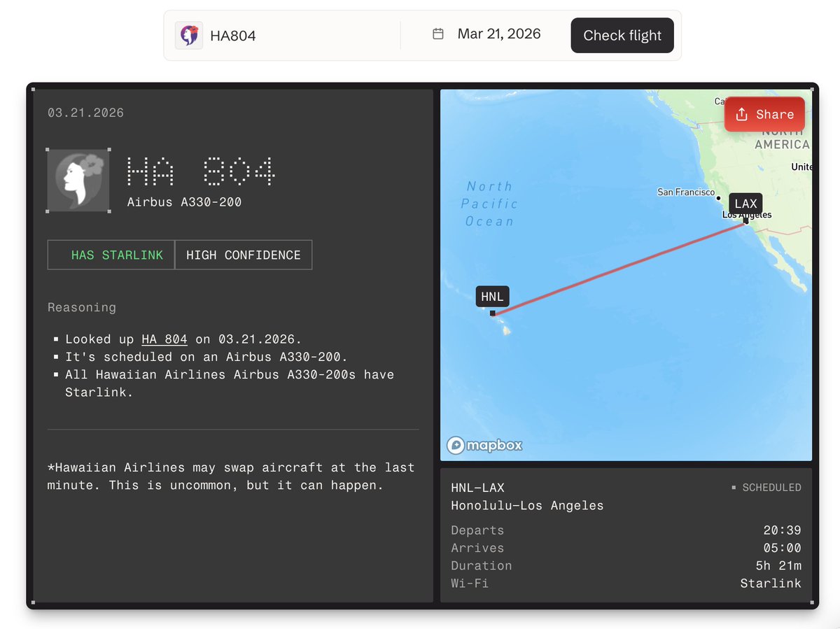Click the HA 804 underlined link in Reasoning
840x629 pixels.
coord(164,339)
